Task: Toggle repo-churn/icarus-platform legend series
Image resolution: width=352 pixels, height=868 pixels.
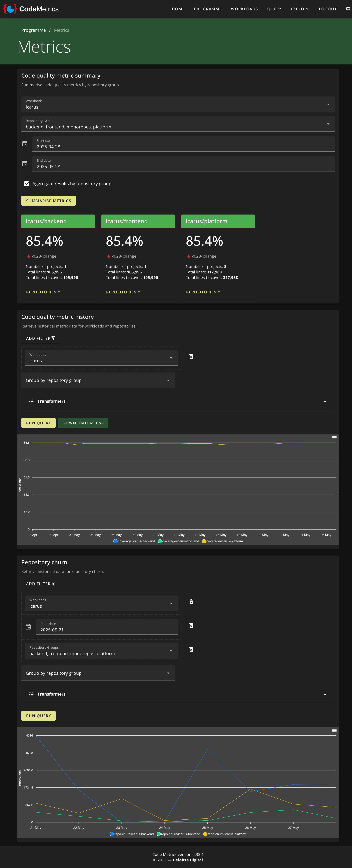Action: pos(225,834)
